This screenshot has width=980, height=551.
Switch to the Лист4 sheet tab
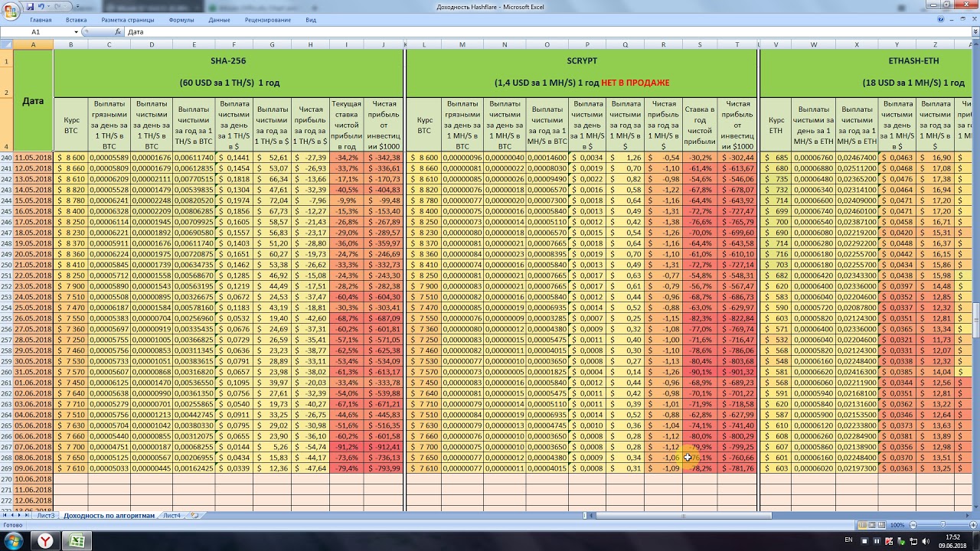(172, 516)
